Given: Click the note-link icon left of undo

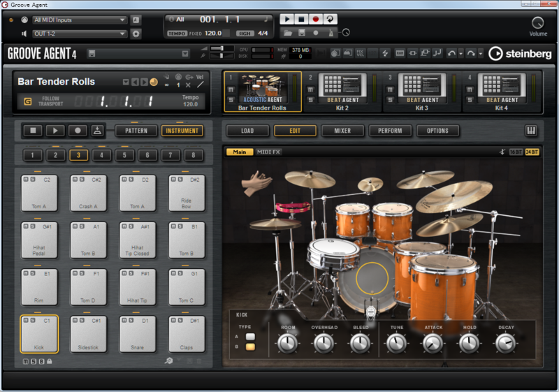Looking at the screenshot, I should coord(437,53).
